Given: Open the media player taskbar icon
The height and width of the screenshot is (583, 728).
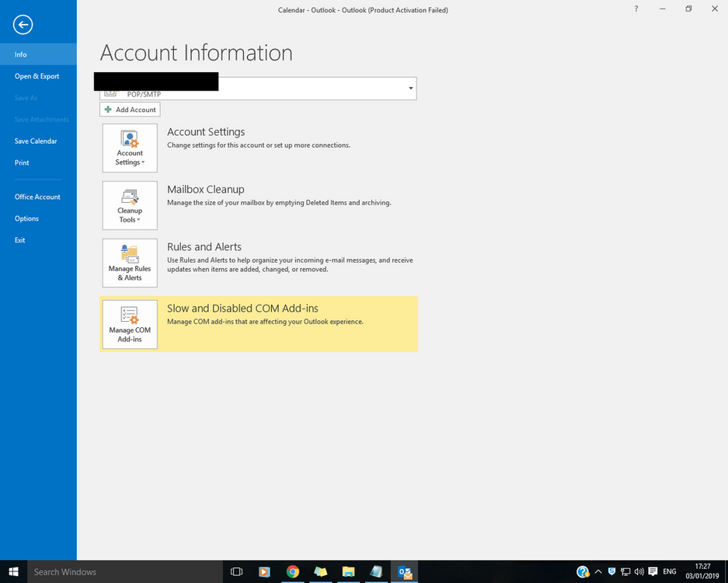Looking at the screenshot, I should pos(264,572).
